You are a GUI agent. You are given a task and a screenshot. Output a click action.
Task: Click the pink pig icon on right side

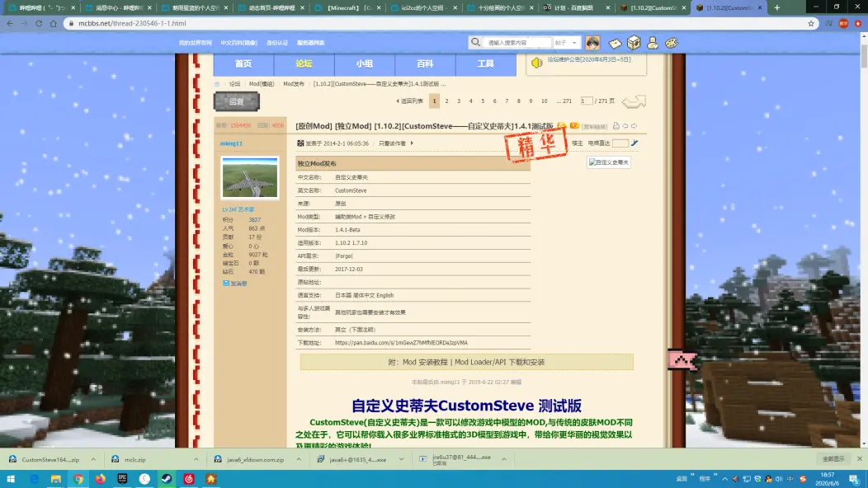pyautogui.click(x=682, y=359)
